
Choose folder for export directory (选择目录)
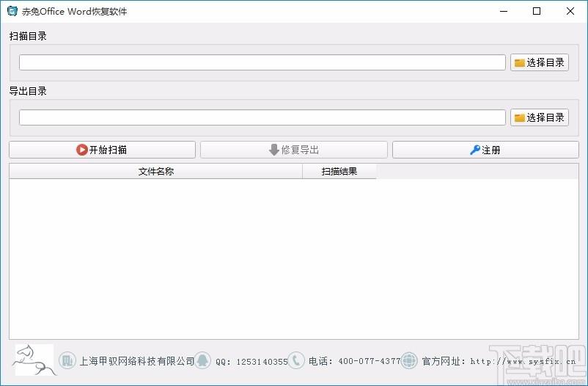pyautogui.click(x=540, y=117)
